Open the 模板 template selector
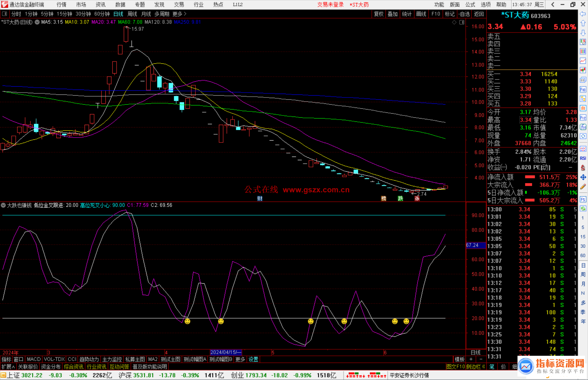 (x=460, y=359)
